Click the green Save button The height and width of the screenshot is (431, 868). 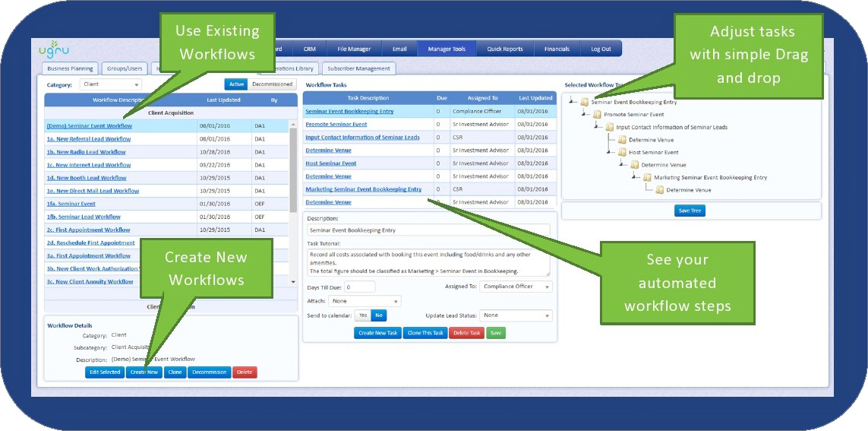[x=496, y=333]
